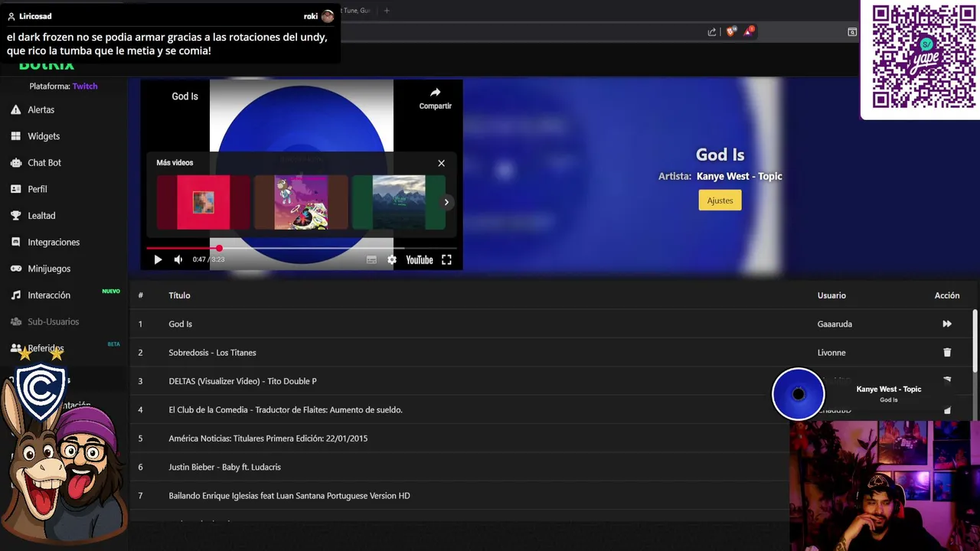Close the Más videos overlay
Image resolution: width=980 pixels, height=551 pixels.
pyautogui.click(x=441, y=163)
